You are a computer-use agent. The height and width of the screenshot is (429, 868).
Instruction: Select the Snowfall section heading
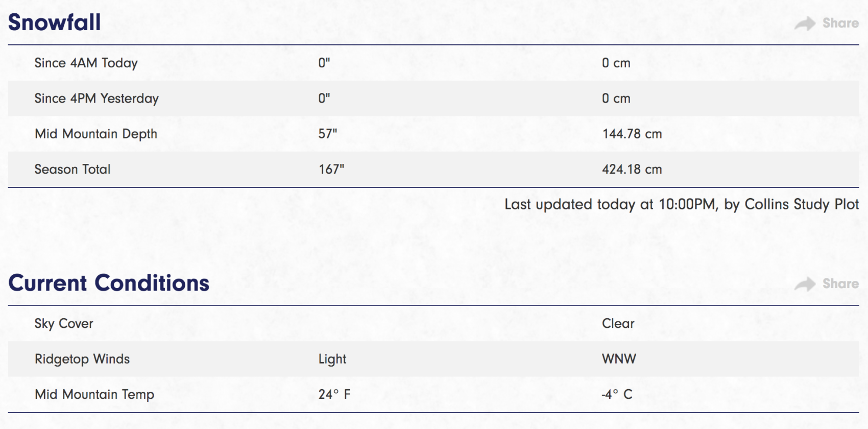[x=55, y=22]
